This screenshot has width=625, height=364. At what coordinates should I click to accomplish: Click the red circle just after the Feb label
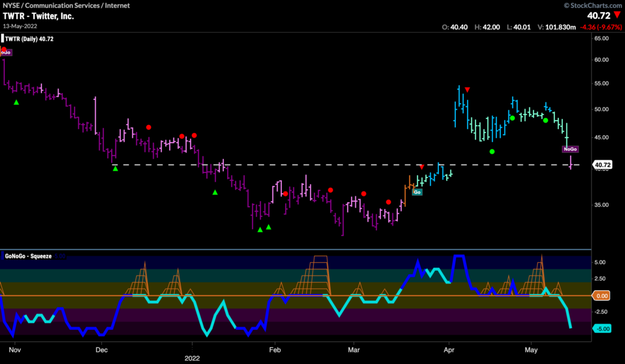[x=286, y=194]
